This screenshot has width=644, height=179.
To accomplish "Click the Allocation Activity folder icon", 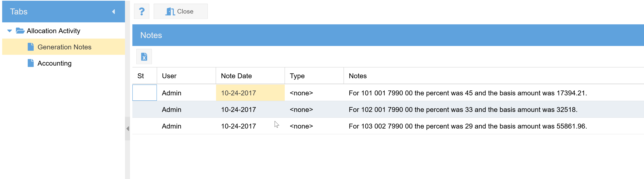I will [20, 31].
